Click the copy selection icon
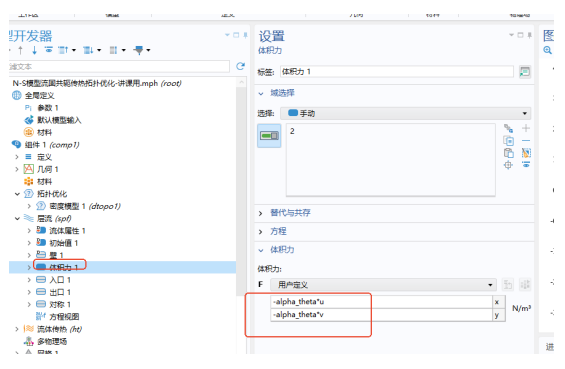This screenshot has width=565, height=369. tap(508, 141)
